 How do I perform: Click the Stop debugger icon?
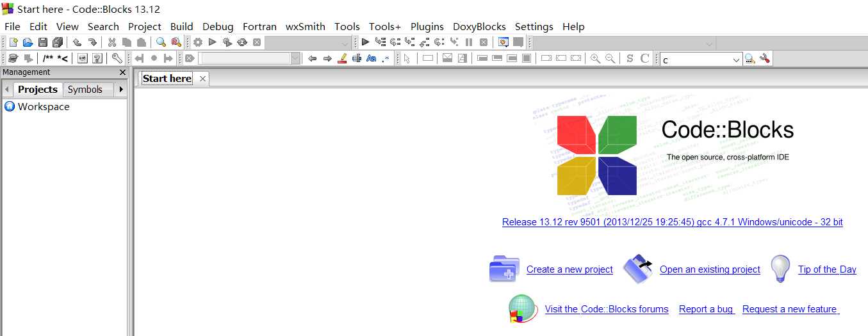click(484, 42)
